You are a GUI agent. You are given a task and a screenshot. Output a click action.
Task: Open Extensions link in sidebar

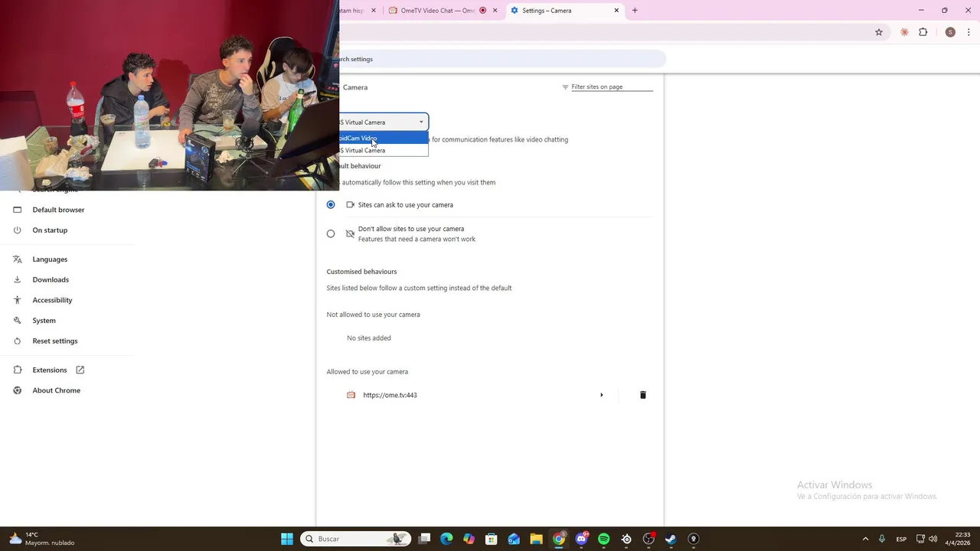(50, 370)
